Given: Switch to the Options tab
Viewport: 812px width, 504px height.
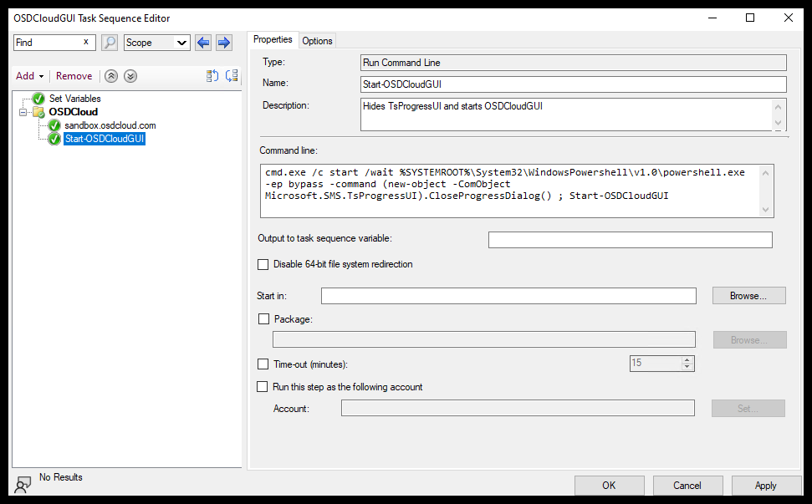Looking at the screenshot, I should (317, 40).
